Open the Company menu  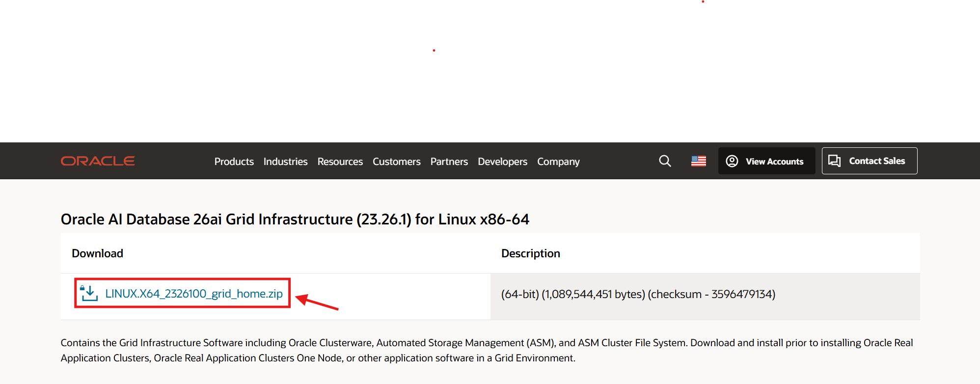[x=558, y=162]
